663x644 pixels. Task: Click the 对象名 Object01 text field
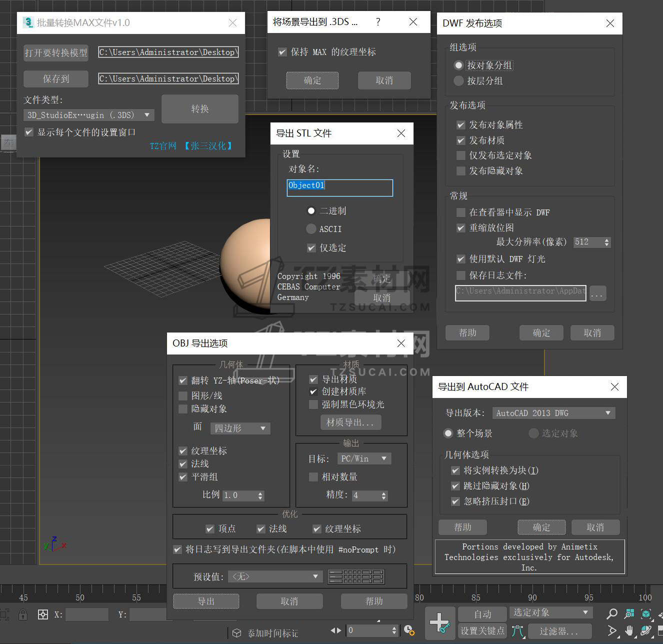pyautogui.click(x=339, y=187)
